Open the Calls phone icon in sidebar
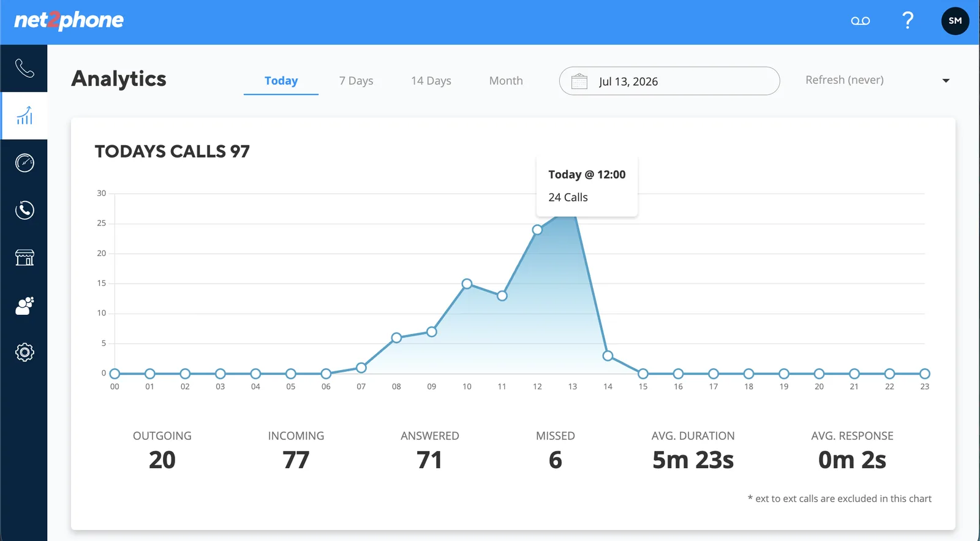The height and width of the screenshot is (541, 980). point(24,68)
